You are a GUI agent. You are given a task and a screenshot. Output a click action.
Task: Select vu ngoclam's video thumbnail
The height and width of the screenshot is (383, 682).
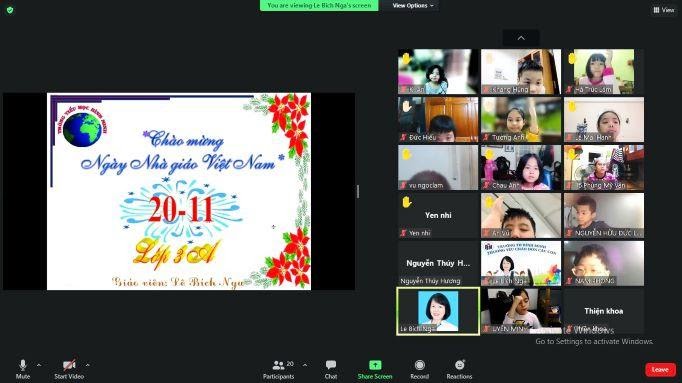438,167
